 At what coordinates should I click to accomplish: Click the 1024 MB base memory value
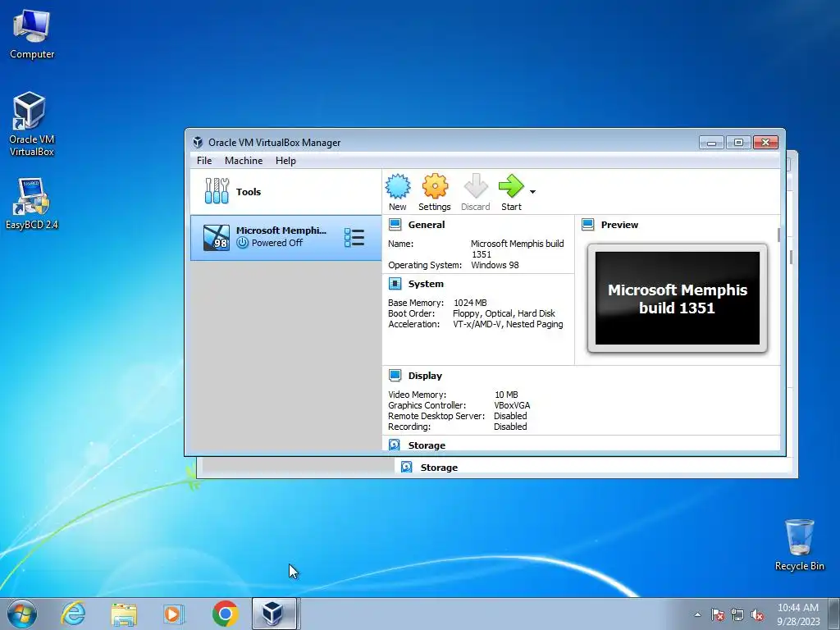470,303
